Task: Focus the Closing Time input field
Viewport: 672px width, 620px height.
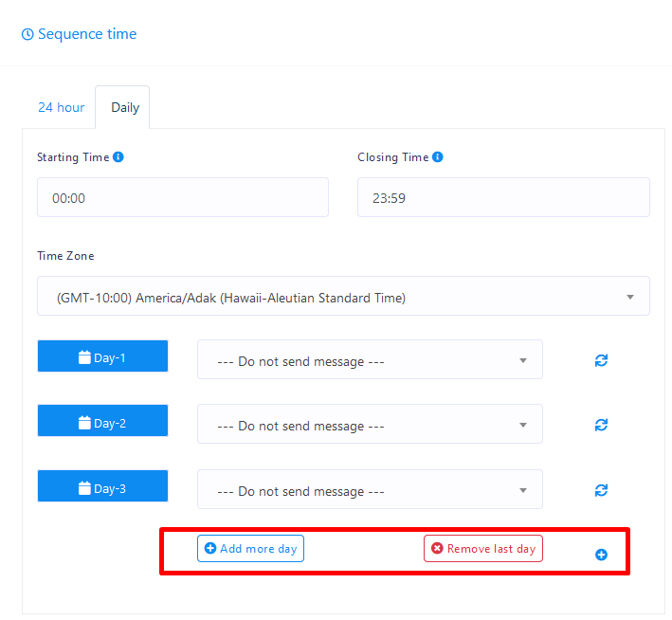Action: point(503,198)
